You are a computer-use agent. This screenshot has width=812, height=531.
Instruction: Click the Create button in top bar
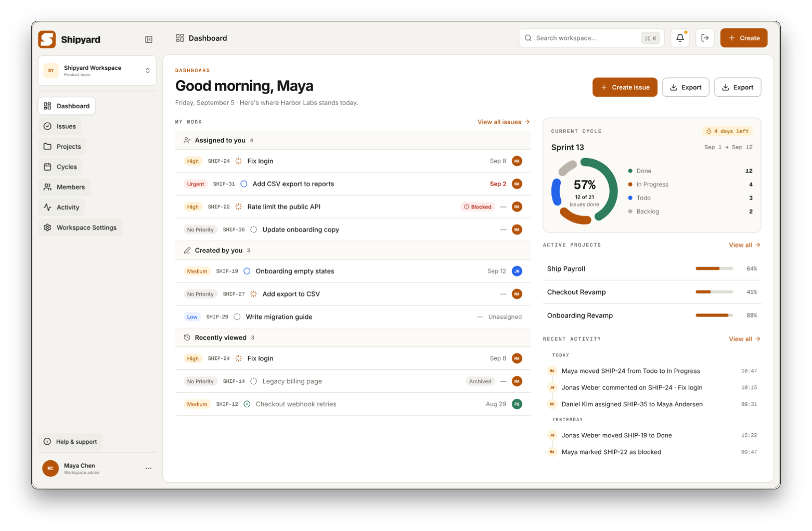[744, 38]
